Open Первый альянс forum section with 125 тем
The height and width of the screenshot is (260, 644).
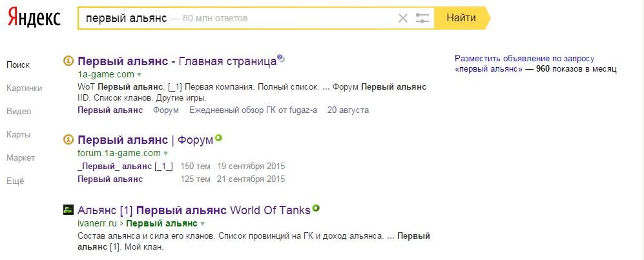tap(110, 179)
